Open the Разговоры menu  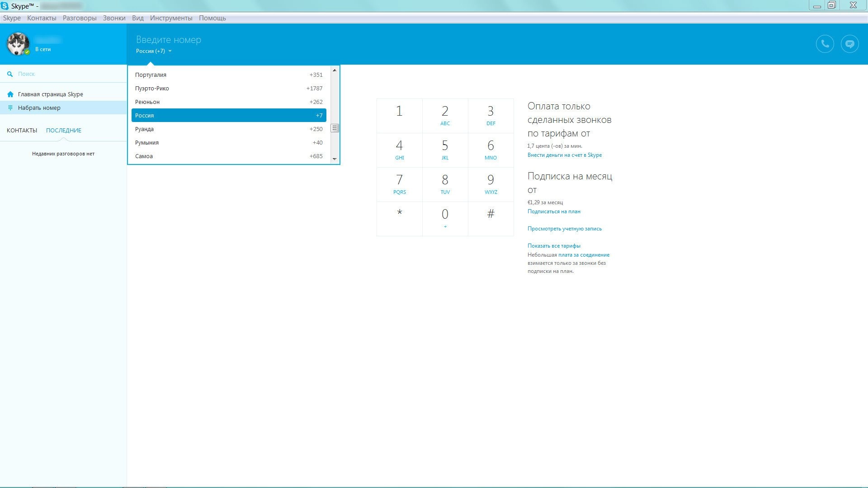click(80, 18)
